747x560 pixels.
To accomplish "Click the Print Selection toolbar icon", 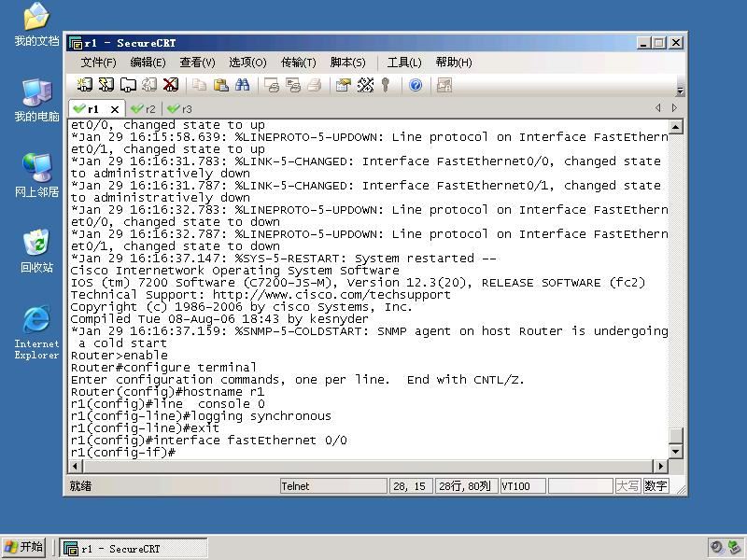I will tap(293, 85).
